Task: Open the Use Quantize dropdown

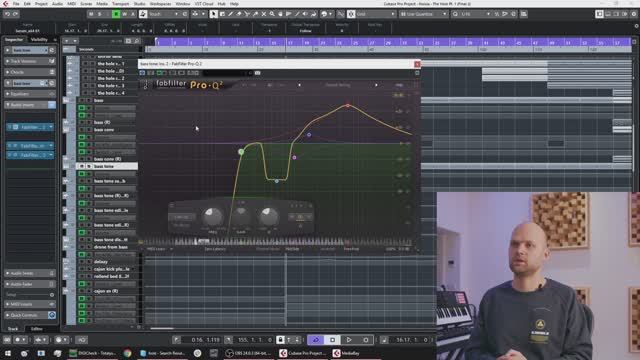Action: [424, 14]
